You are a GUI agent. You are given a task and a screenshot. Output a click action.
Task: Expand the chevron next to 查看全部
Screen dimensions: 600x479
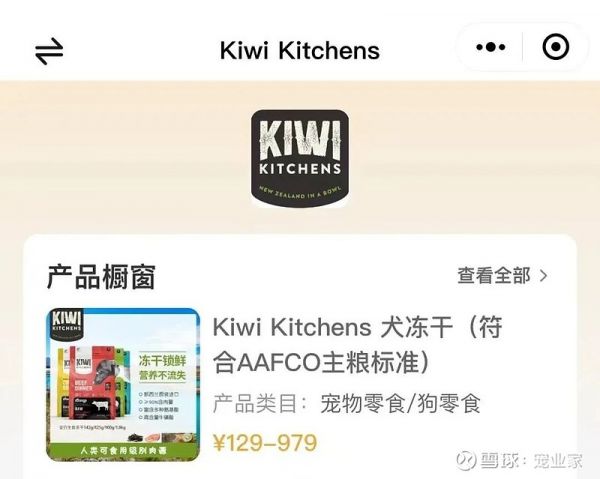click(x=544, y=276)
